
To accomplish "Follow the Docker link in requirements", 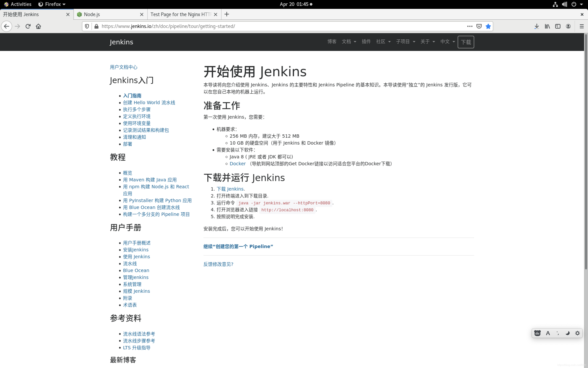I will coord(238,164).
